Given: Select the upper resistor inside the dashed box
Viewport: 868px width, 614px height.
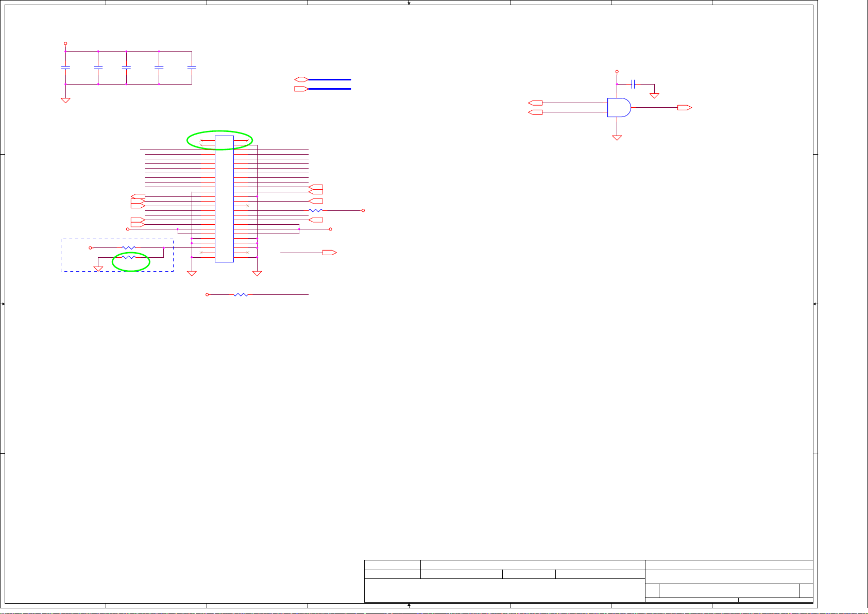Looking at the screenshot, I should (x=129, y=248).
